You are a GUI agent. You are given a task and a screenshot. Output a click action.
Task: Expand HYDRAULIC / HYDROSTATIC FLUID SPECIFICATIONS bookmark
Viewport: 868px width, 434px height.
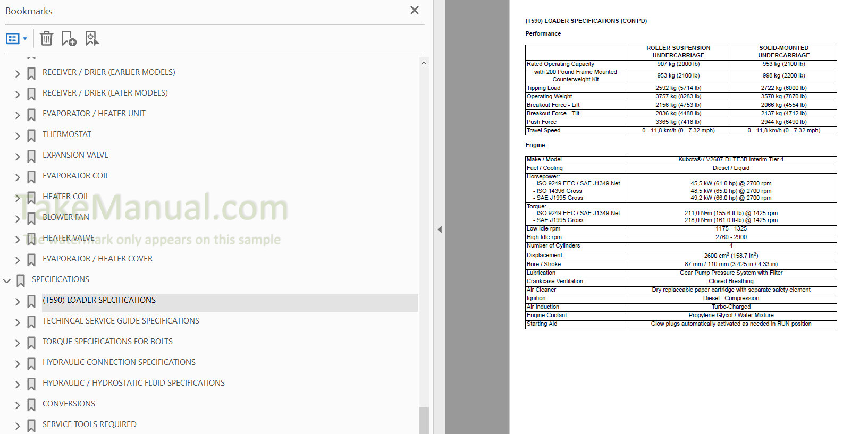pos(18,385)
